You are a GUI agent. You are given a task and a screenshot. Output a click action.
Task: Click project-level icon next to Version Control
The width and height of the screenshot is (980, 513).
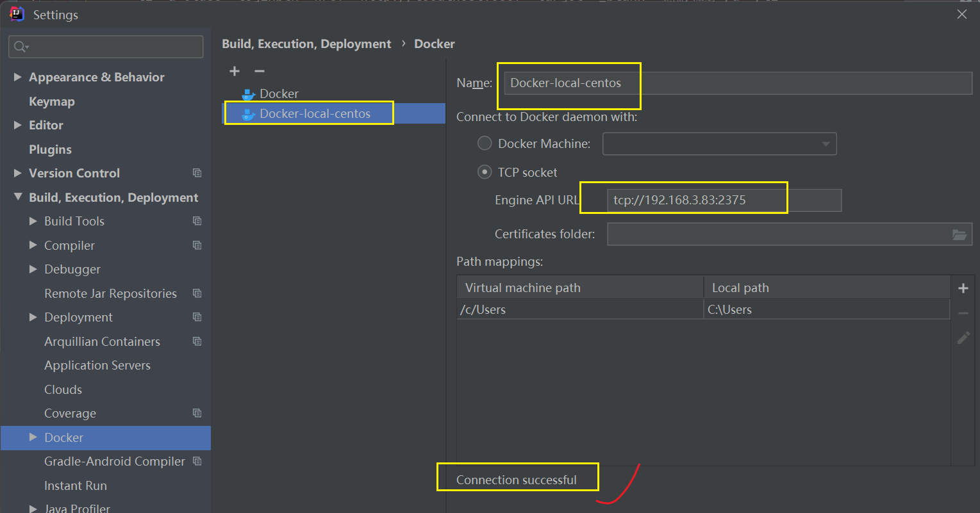point(197,173)
